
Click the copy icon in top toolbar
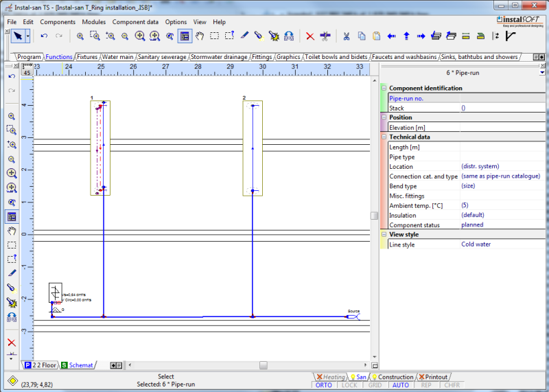tap(362, 36)
